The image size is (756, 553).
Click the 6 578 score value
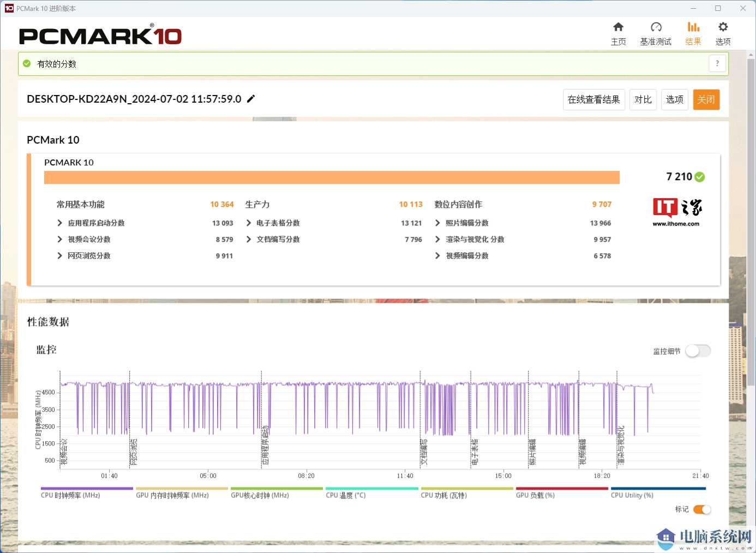pyautogui.click(x=602, y=256)
